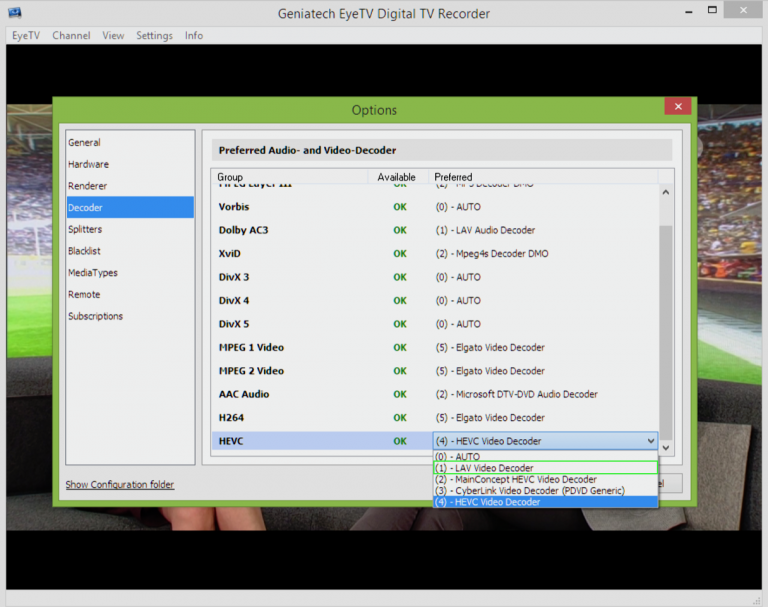
Task: Close the Options dialog
Action: [x=678, y=106]
